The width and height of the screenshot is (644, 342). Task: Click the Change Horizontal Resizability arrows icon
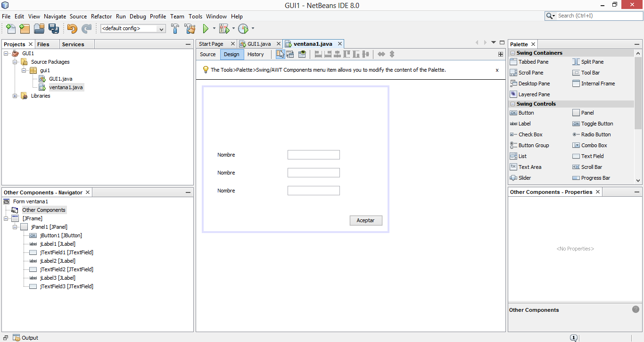381,54
